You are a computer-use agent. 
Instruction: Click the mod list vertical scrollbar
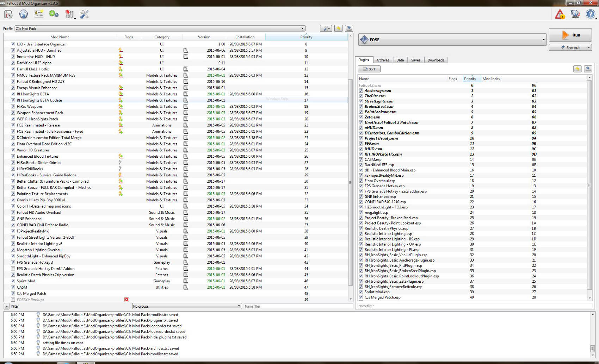[350, 182]
